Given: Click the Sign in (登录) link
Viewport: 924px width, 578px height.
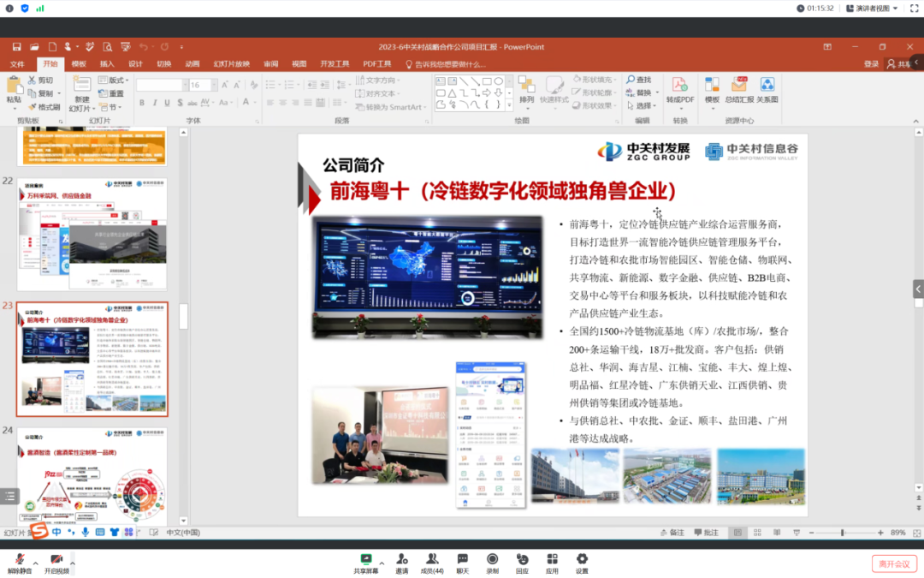Looking at the screenshot, I should point(871,63).
